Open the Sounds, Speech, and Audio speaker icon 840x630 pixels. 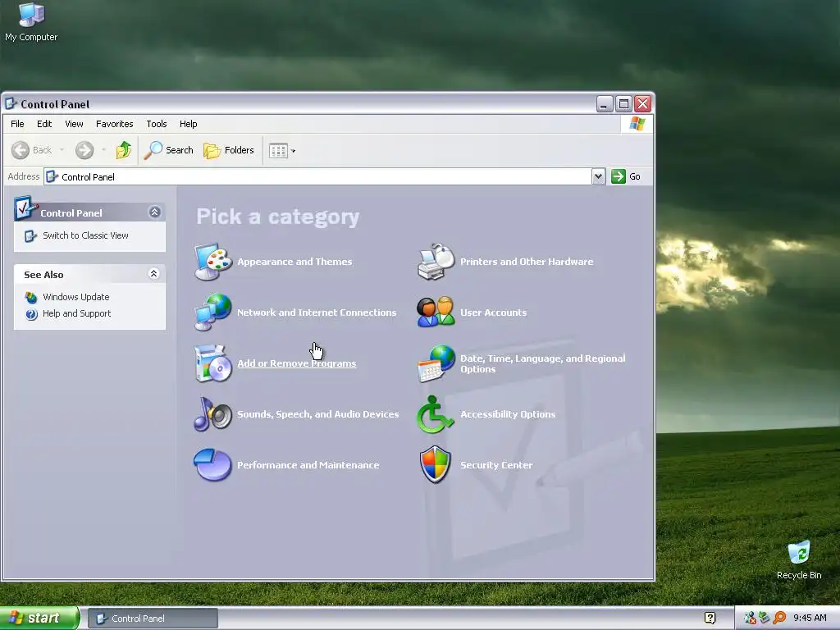click(x=212, y=414)
